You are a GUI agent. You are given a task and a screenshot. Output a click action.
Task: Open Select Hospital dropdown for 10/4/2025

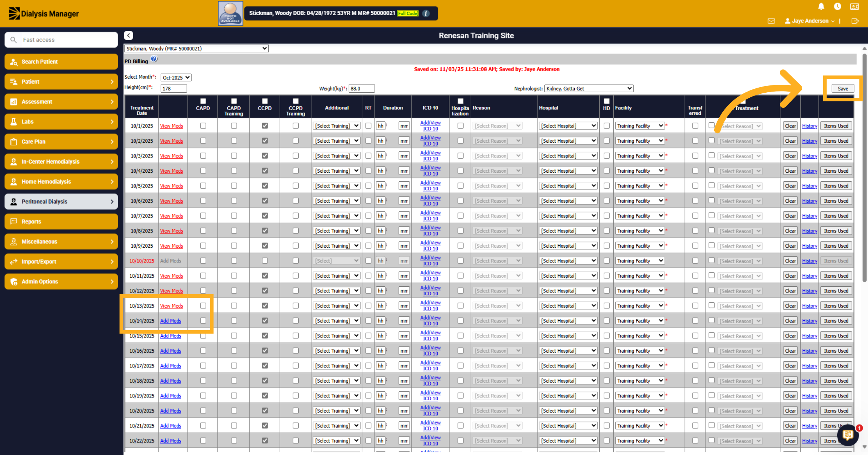568,171
